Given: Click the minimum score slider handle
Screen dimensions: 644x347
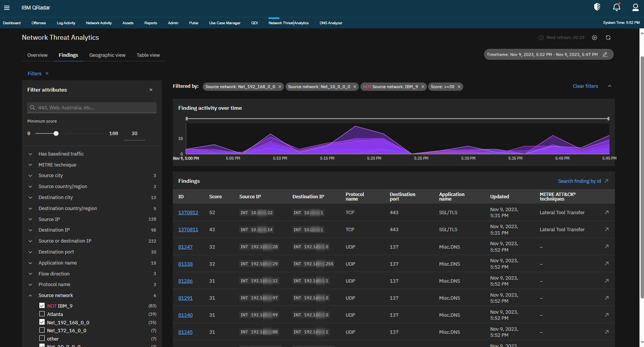Looking at the screenshot, I should pyautogui.click(x=56, y=133).
